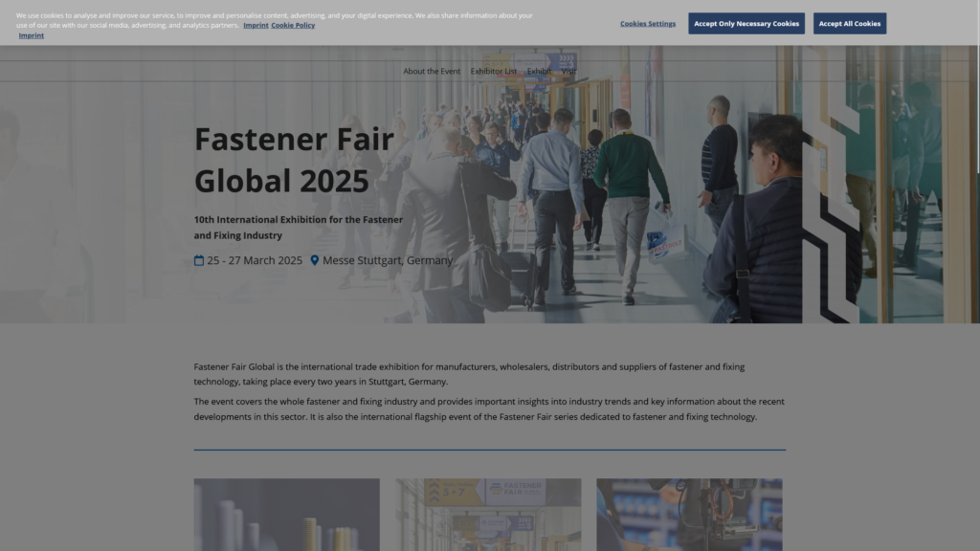Open About the Event menu
This screenshot has height=551, width=980.
pyautogui.click(x=432, y=71)
